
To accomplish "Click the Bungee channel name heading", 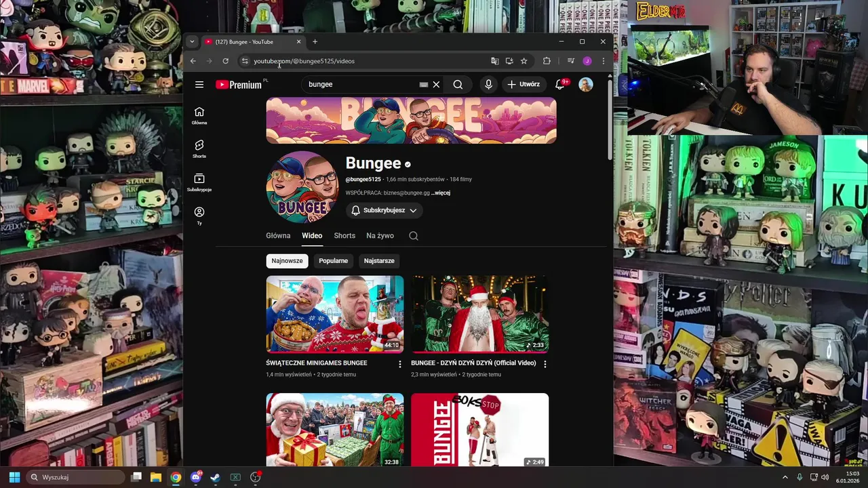I will (374, 163).
